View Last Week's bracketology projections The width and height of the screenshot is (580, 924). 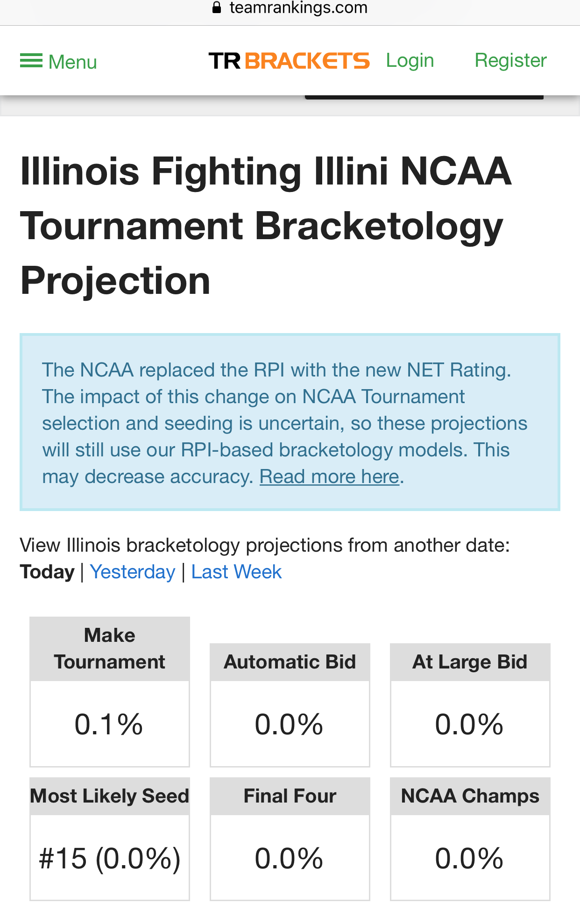[x=236, y=572]
